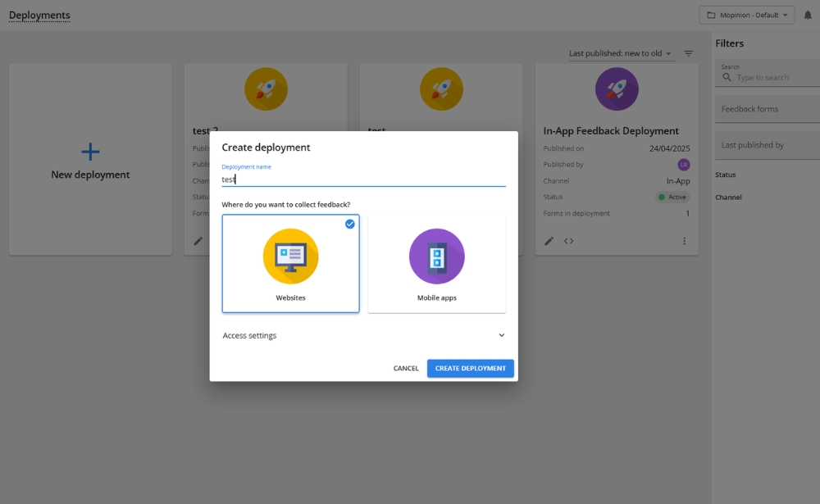Click the blue checkmark on the Websites card
This screenshot has height=504, width=820.
pyautogui.click(x=349, y=223)
